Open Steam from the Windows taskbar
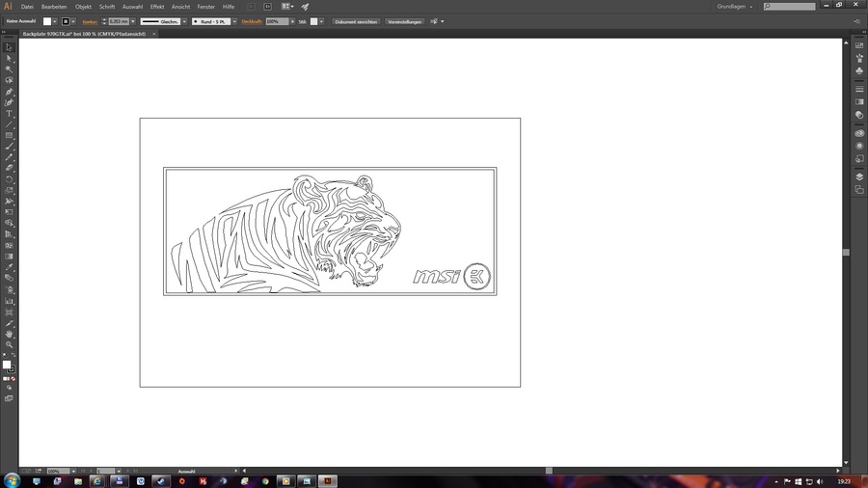 161,481
